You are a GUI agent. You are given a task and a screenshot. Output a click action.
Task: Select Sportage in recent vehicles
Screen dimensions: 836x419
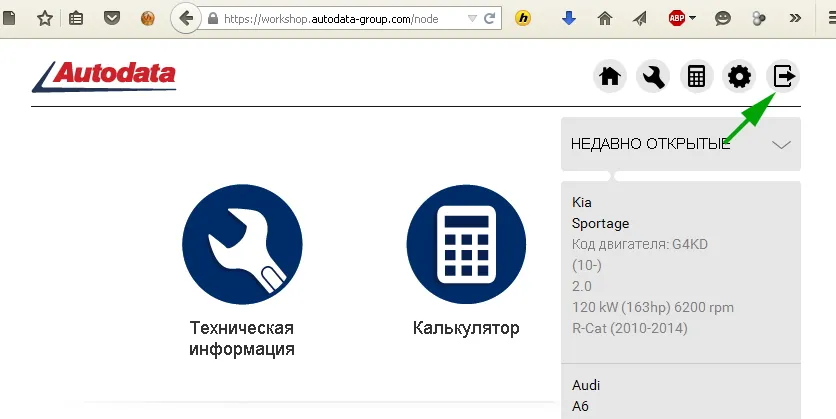point(600,223)
